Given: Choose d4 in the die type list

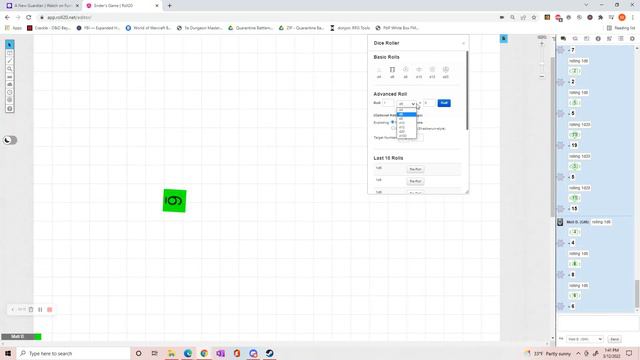Looking at the screenshot, I should pyautogui.click(x=407, y=110).
